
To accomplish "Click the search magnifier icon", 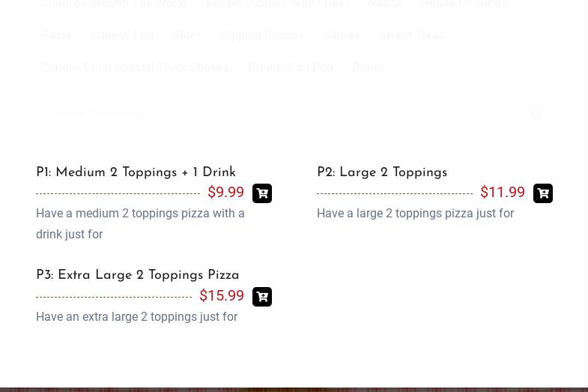I will (x=536, y=115).
